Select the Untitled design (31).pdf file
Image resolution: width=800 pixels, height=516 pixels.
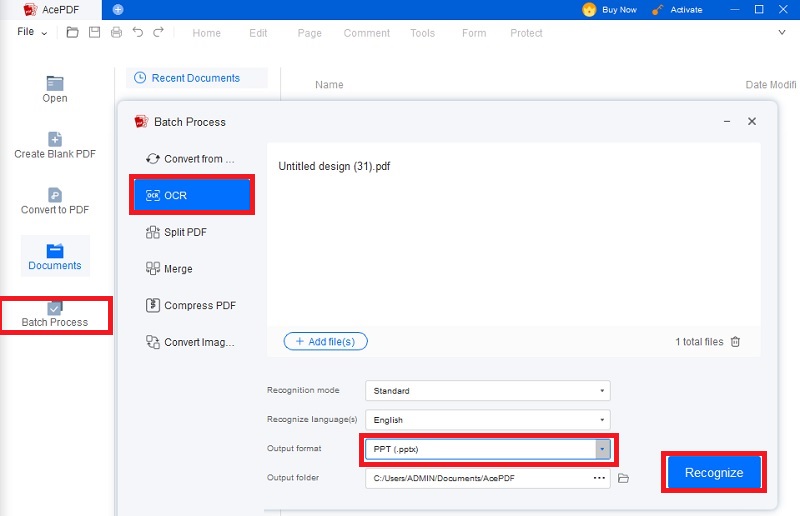pos(334,166)
